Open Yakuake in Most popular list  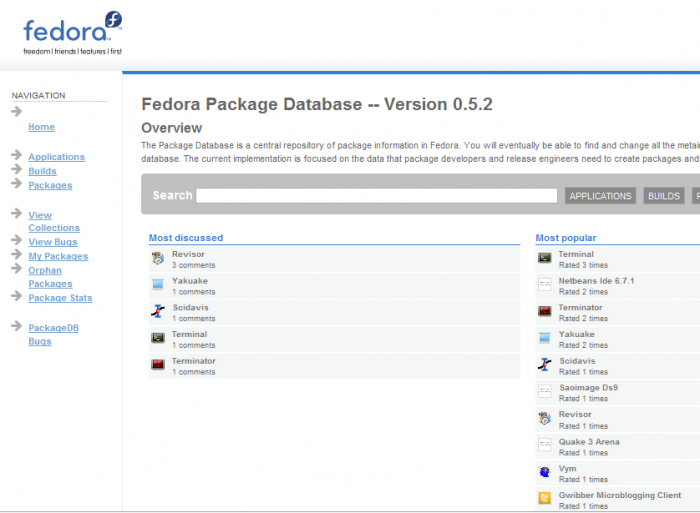576,334
